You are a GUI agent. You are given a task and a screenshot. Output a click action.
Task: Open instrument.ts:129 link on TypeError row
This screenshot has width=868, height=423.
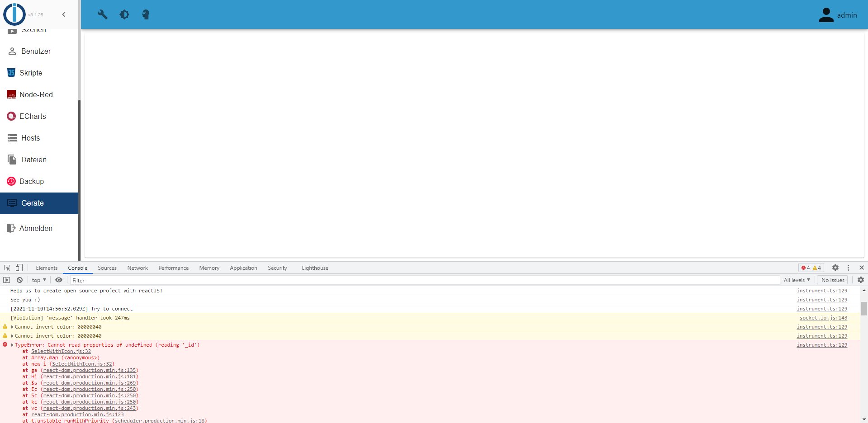(x=822, y=345)
